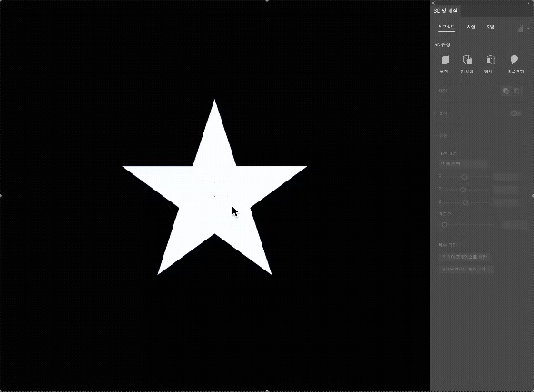Switch to the Lighting tab
Screen dimensions: 534x392
(490, 27)
